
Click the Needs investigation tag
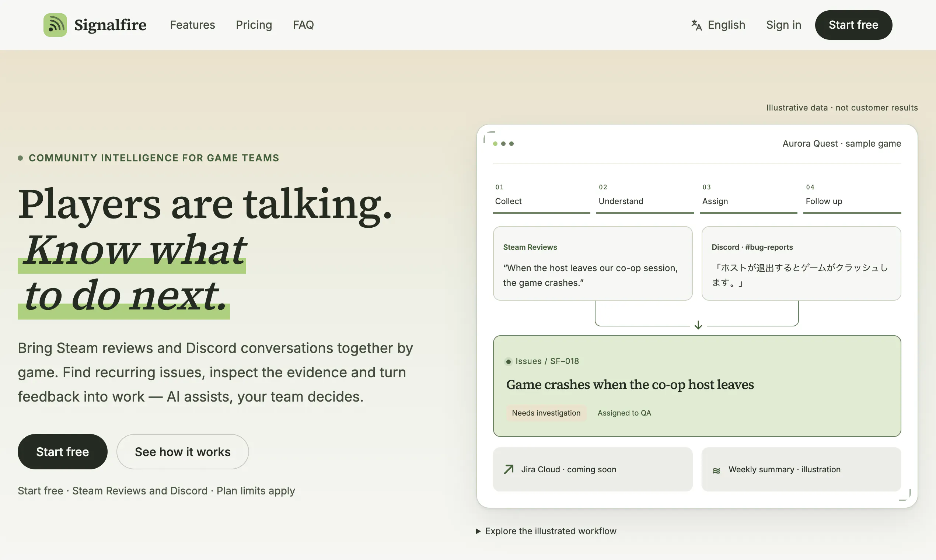[x=546, y=413]
